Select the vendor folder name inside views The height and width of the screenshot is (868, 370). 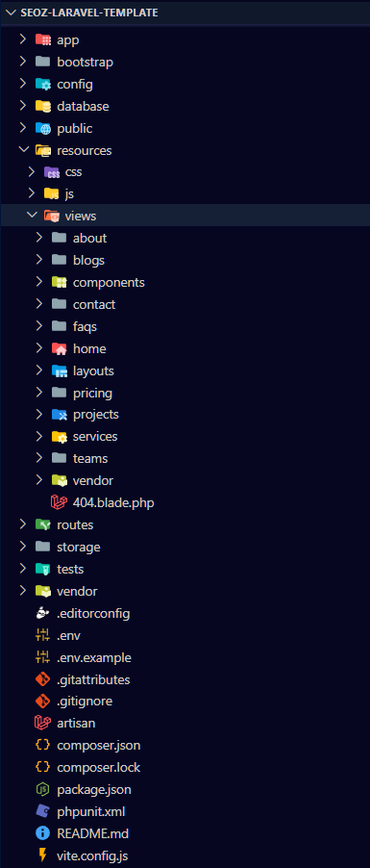(x=93, y=480)
